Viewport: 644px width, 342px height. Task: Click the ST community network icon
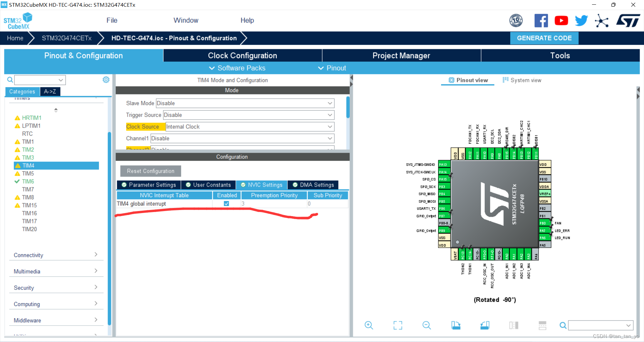[601, 21]
